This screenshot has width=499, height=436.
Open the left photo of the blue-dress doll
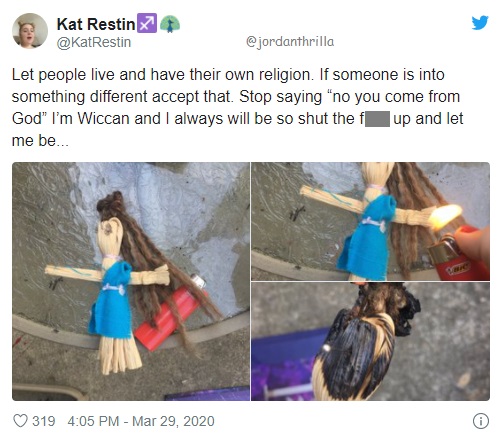[131, 281]
